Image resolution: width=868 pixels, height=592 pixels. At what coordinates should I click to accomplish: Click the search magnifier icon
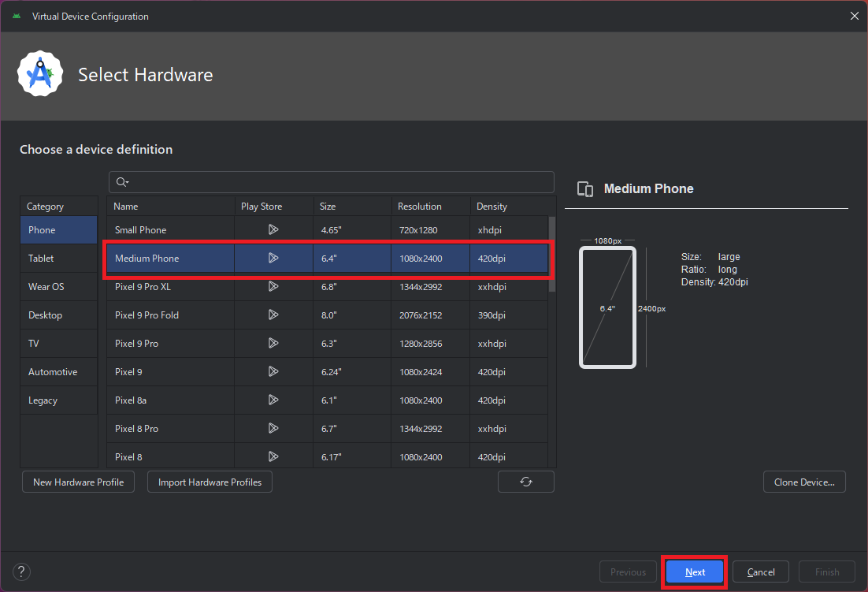point(121,182)
